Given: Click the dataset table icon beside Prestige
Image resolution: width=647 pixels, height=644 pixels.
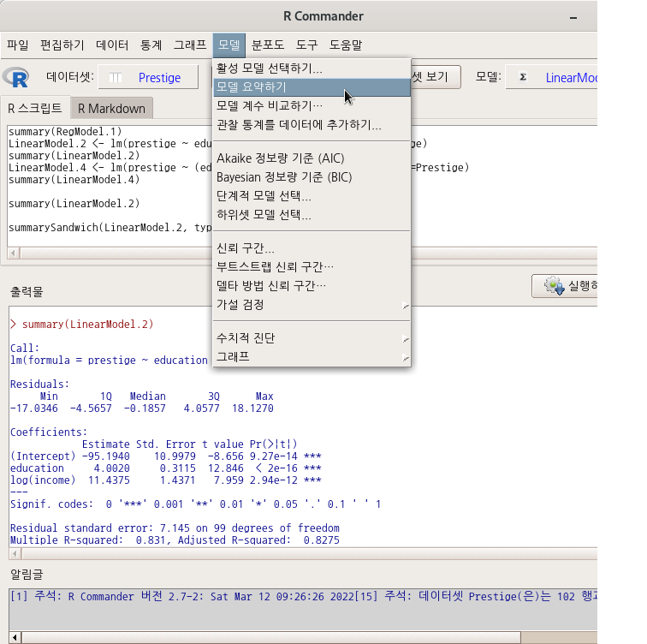Looking at the screenshot, I should pos(116,78).
